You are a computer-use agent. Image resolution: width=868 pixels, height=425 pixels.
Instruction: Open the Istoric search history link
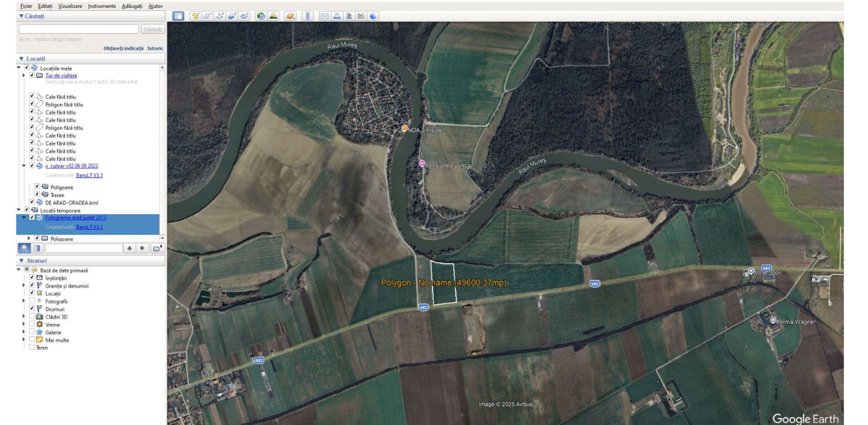[155, 48]
